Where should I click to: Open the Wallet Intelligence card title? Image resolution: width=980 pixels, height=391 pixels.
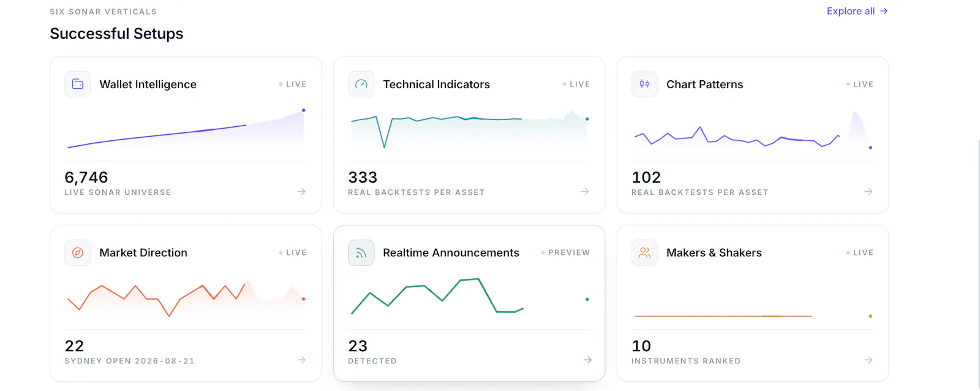click(148, 84)
